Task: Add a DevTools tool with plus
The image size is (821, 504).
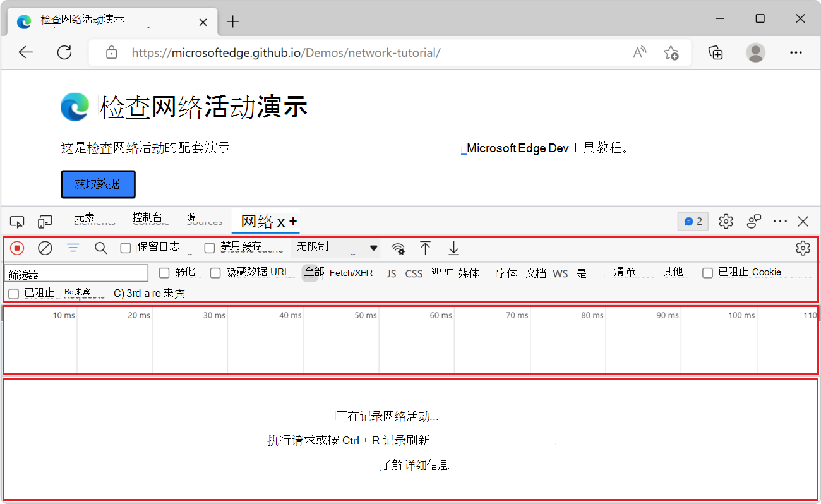Action: click(293, 222)
